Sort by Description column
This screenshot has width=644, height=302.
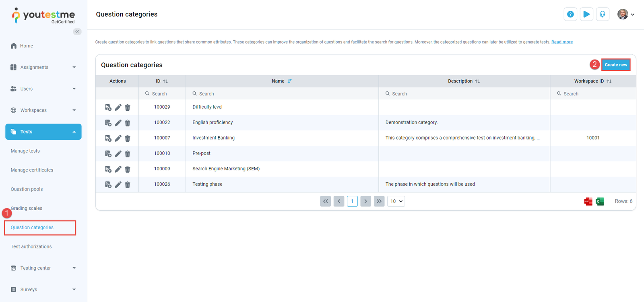point(477,81)
